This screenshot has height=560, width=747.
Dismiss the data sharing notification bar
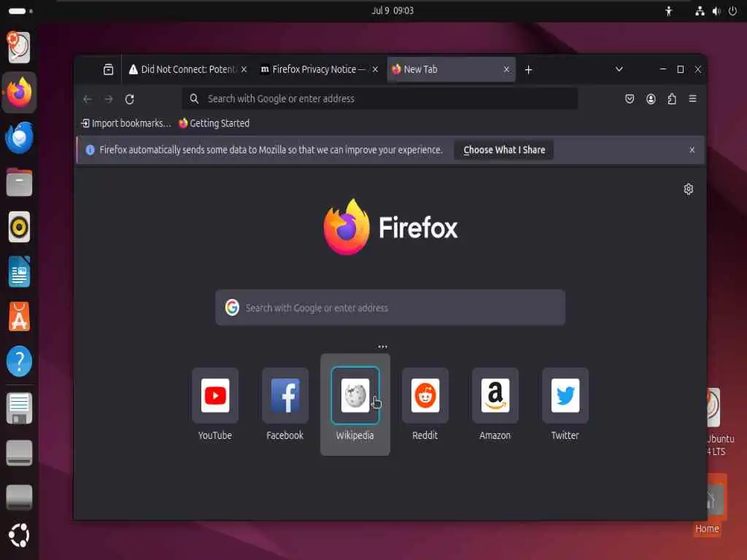[x=692, y=150]
